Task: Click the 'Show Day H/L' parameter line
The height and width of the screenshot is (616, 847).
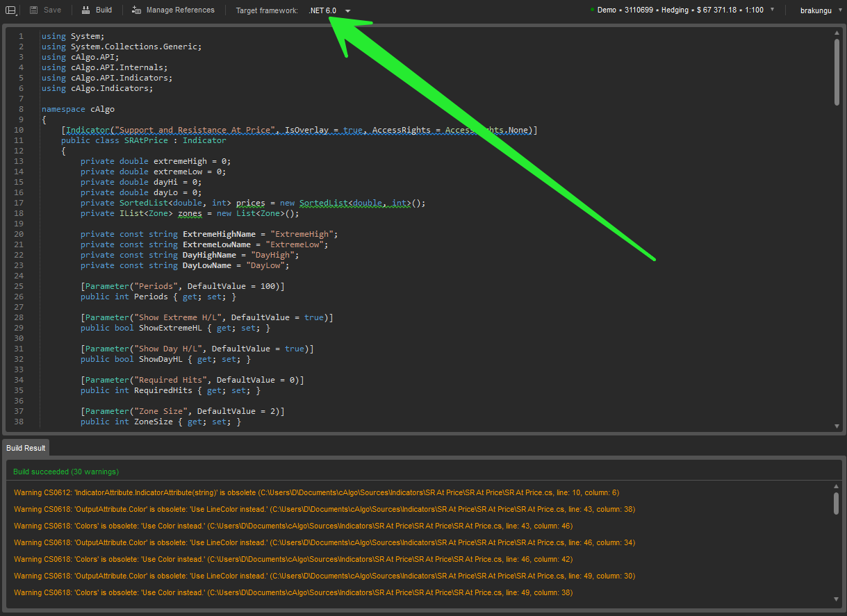Action: [197, 349]
